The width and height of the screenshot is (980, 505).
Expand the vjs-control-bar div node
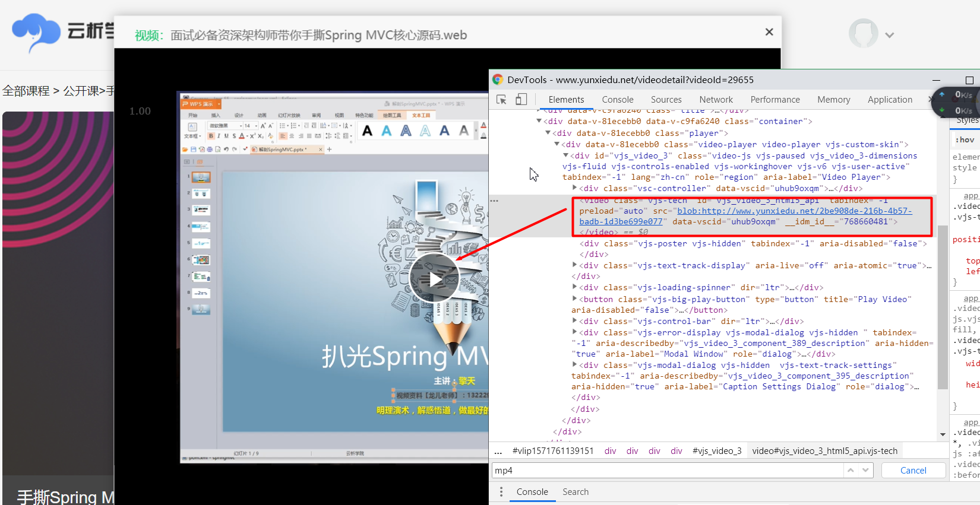(574, 321)
